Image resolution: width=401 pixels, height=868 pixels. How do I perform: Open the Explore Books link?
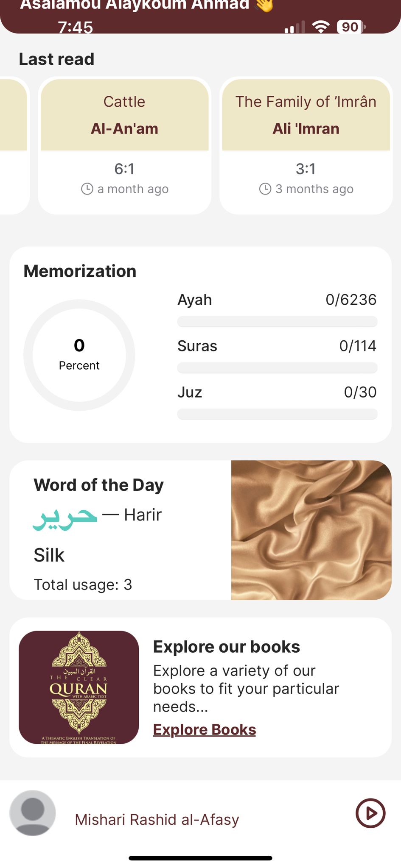(205, 729)
